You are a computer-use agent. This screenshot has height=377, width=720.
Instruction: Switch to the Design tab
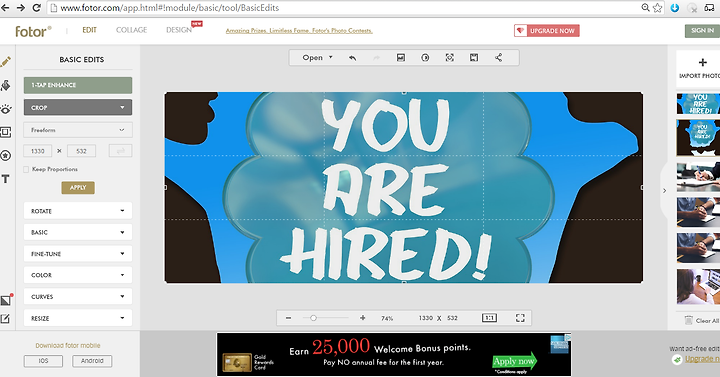[x=179, y=30]
